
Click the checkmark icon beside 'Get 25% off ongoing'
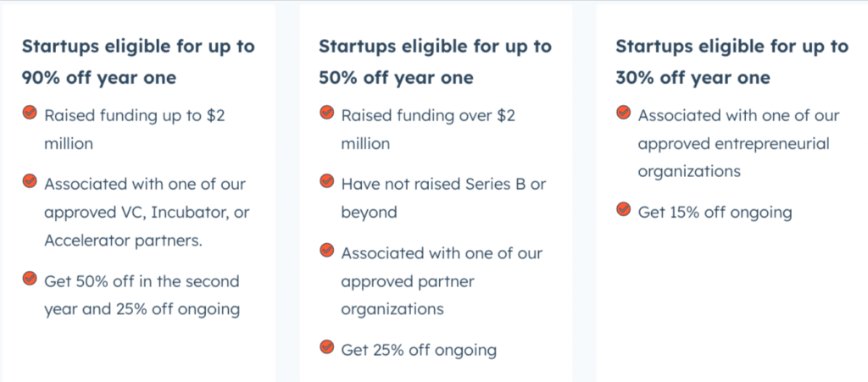[326, 347]
